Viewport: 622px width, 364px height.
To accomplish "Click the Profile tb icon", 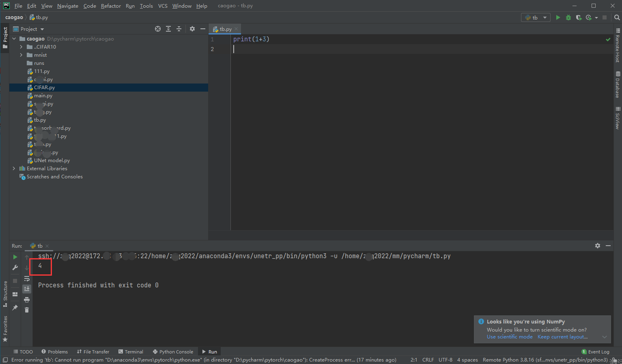I will [589, 17].
